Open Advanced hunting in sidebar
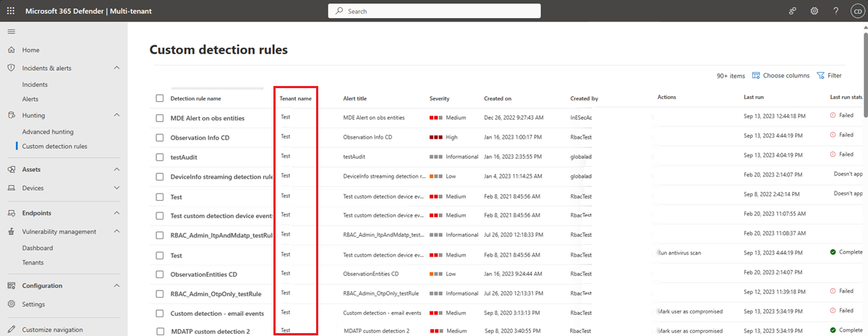 coord(48,132)
